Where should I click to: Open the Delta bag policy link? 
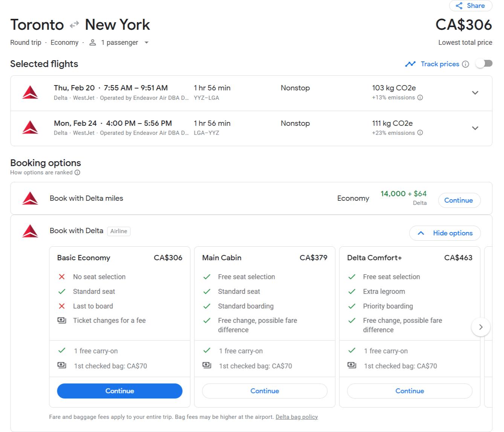tap(296, 417)
